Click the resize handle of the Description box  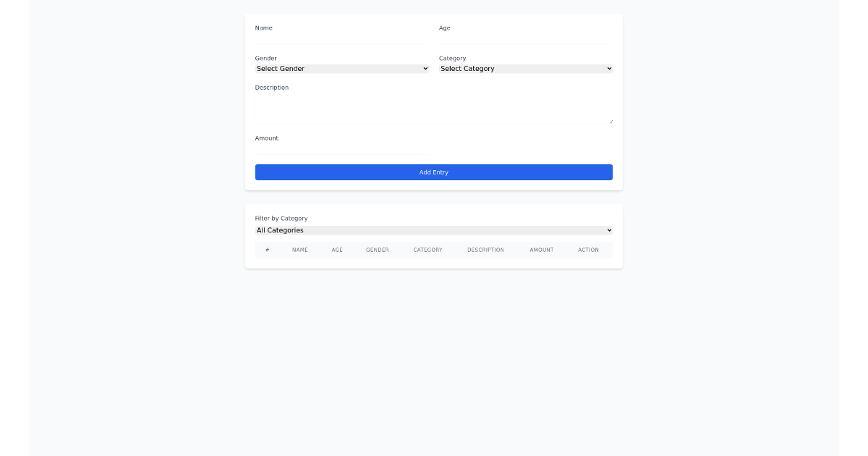coord(610,122)
